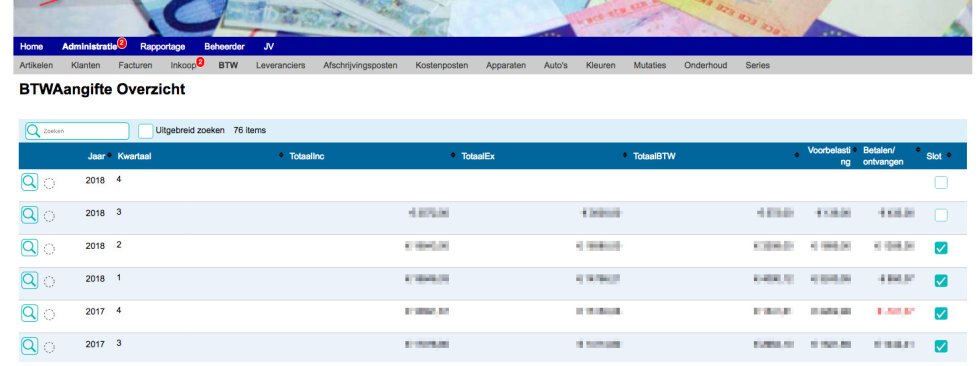
Task: Switch to the Leveranciers tab
Action: (280, 65)
